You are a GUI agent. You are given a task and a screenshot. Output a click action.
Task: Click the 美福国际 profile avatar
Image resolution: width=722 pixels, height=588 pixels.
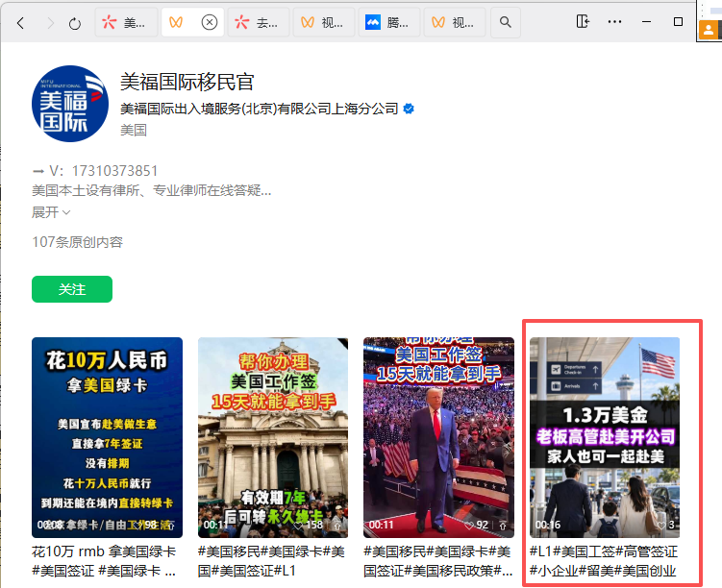click(x=70, y=104)
